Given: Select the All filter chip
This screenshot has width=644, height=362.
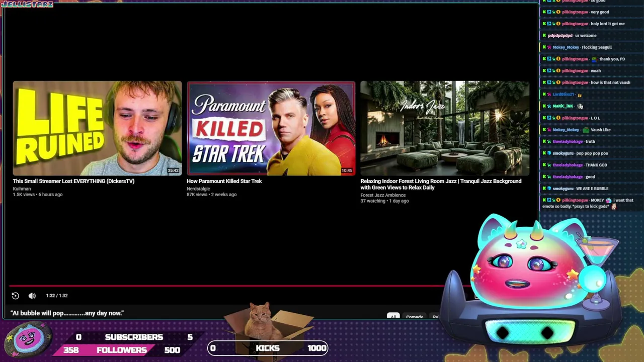Looking at the screenshot, I should [x=393, y=316].
